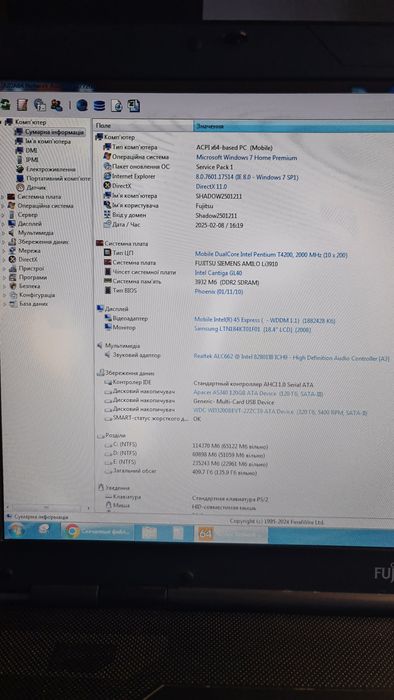Image resolution: width=394 pixels, height=700 pixels.
Task: Click the DirectX icon in the left tree
Action: 12,259
